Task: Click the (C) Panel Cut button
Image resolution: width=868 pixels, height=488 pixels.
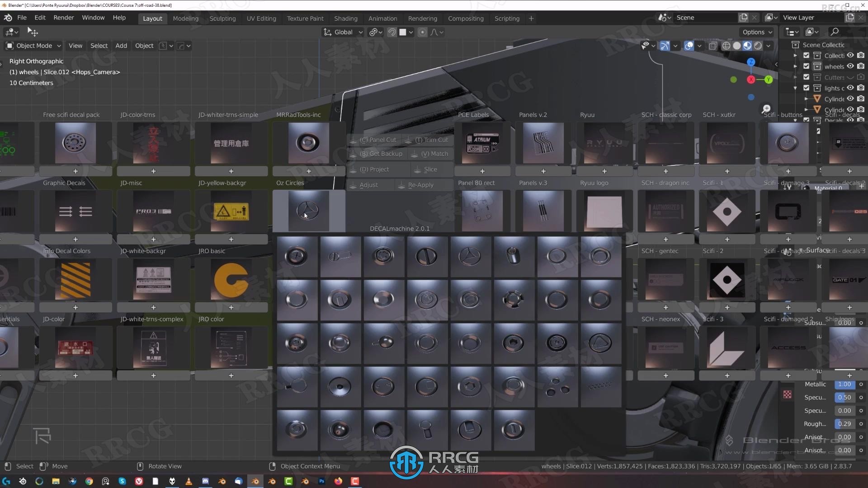Action: [373, 140]
